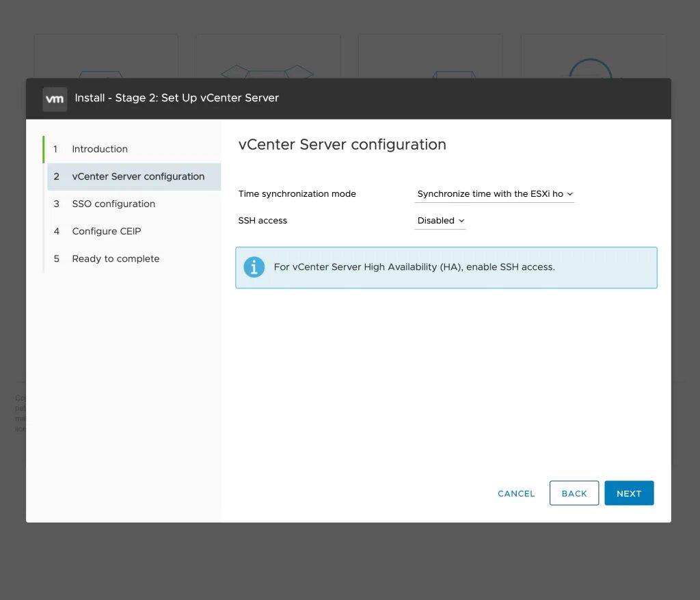Highlight the vCenter Server configuration step
The width and height of the screenshot is (700, 600).
pyautogui.click(x=138, y=176)
